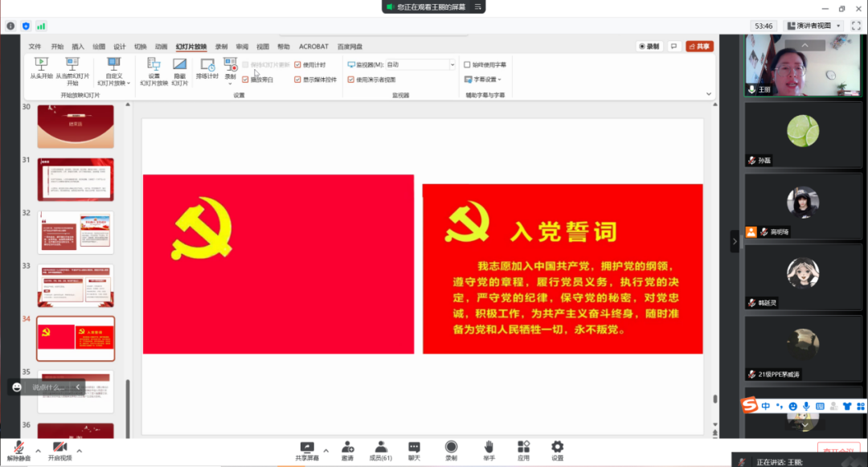This screenshot has height=467, width=868.
Task: Expand the 字幕设置 dropdown
Action: tap(483, 80)
